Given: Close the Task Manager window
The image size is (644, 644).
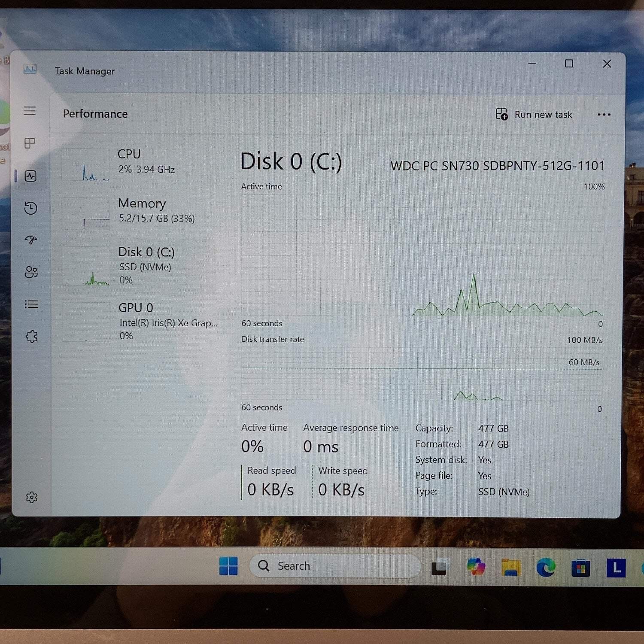Looking at the screenshot, I should coord(607,64).
